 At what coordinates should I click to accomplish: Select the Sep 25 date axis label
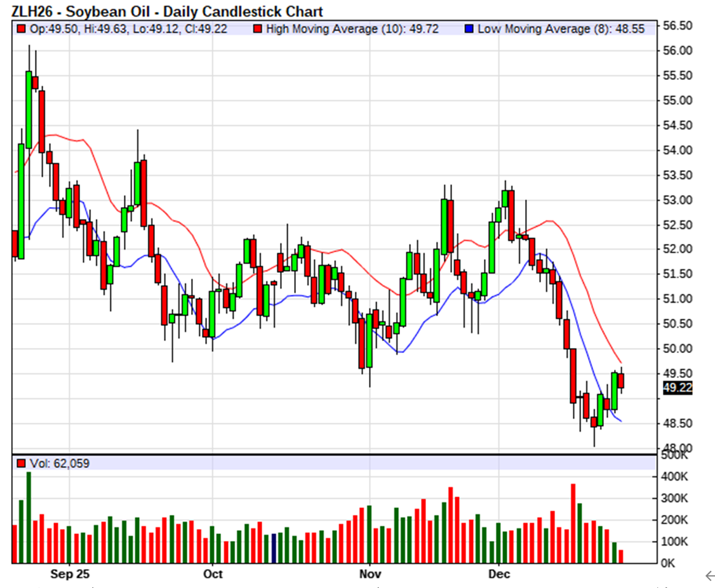pos(70,574)
